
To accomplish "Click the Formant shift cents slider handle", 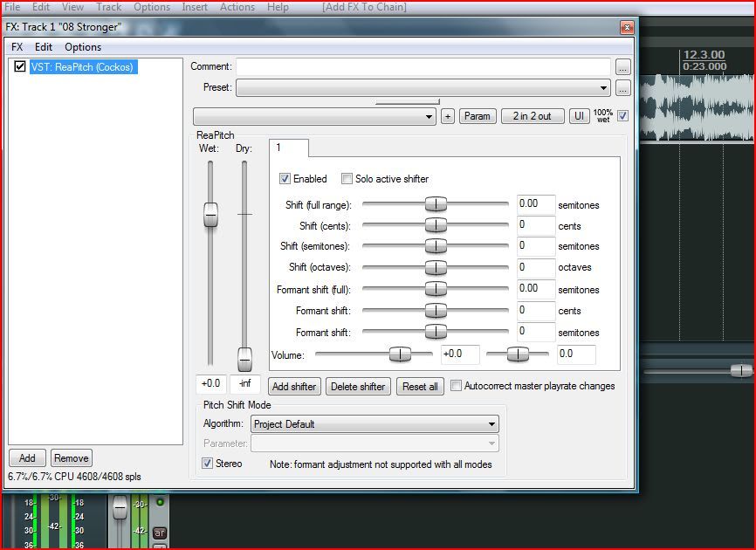I will (436, 311).
